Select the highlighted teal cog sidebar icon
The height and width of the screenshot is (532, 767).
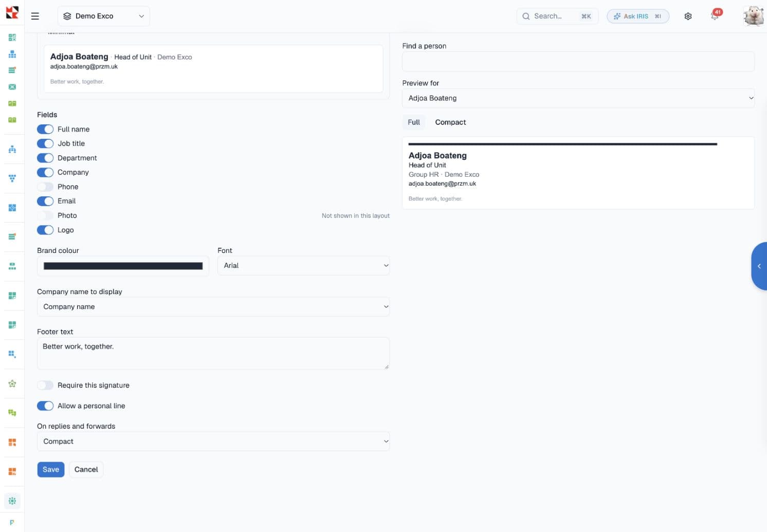pos(12,501)
